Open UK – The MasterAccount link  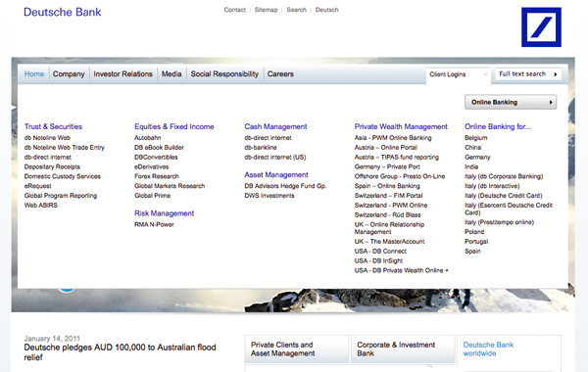click(x=390, y=242)
